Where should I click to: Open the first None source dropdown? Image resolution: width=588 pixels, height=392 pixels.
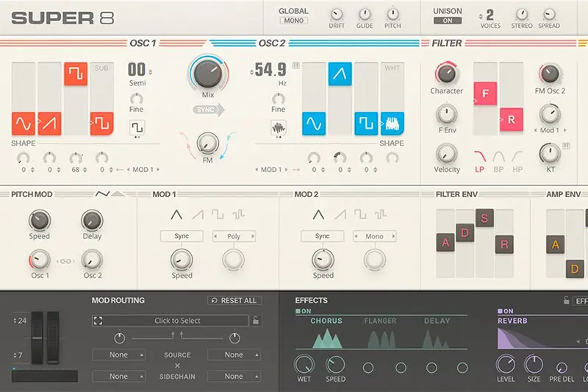118,354
